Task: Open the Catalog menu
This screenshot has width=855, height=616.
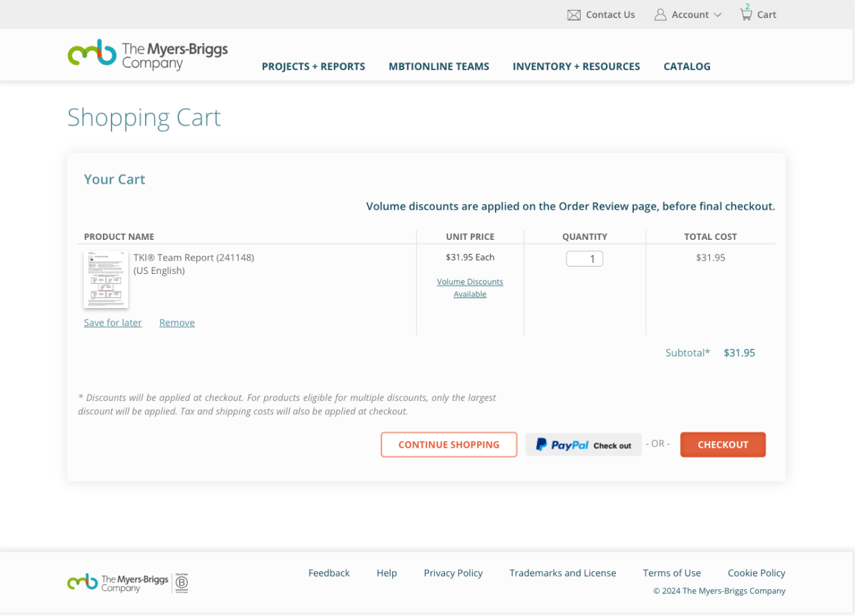Action: 687,66
